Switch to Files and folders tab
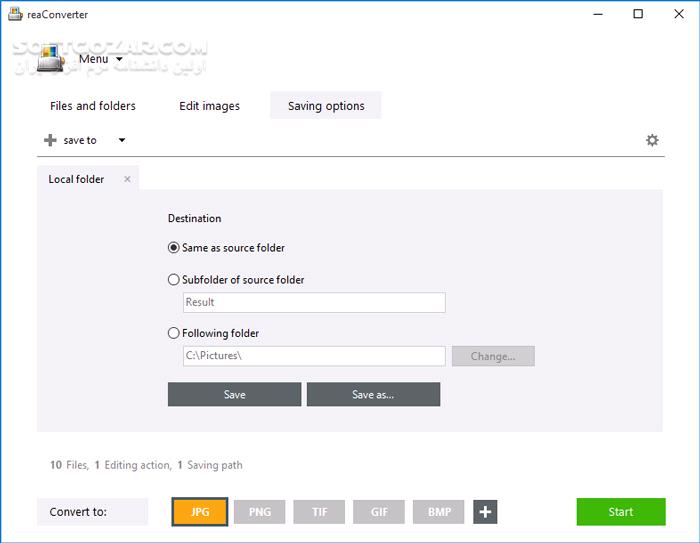This screenshot has width=700, height=543. (93, 106)
